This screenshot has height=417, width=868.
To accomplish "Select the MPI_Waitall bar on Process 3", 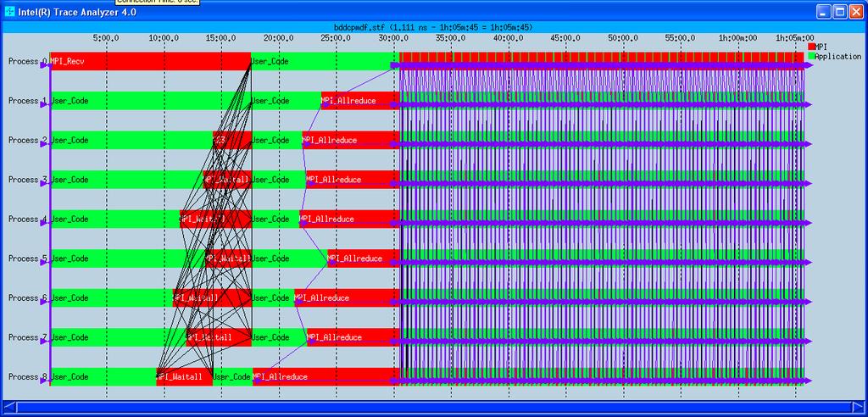I will [x=227, y=180].
